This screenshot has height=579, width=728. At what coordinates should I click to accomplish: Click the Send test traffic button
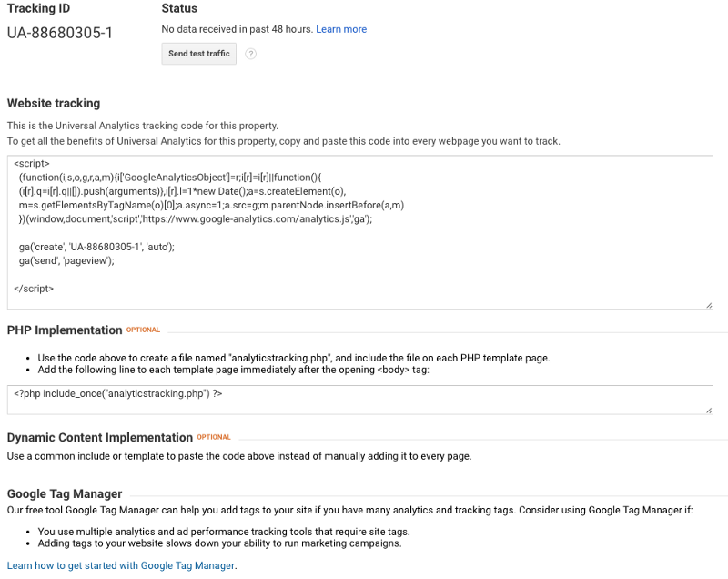pos(198,54)
